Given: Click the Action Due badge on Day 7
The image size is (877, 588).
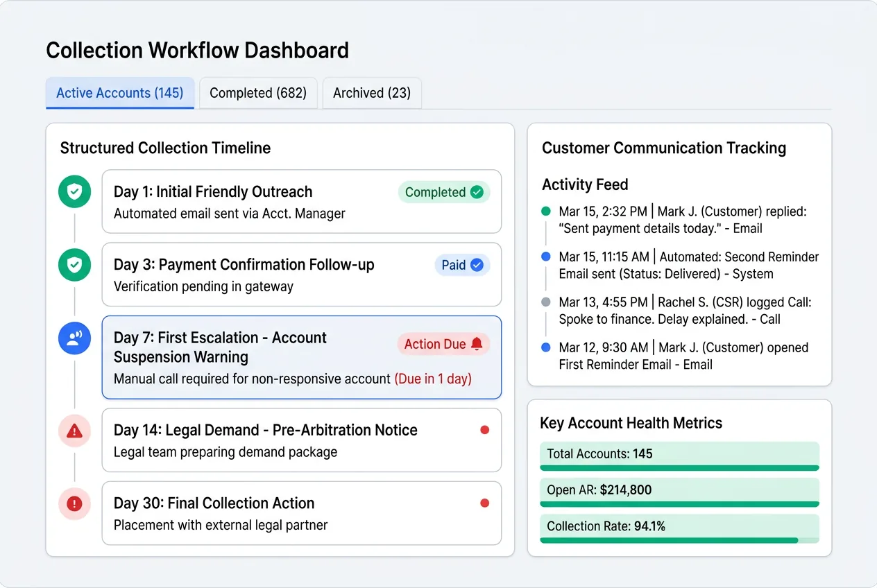Looking at the screenshot, I should tap(443, 343).
